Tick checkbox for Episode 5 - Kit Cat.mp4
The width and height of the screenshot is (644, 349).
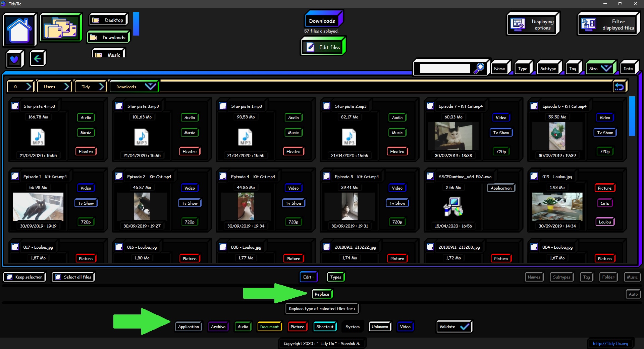pyautogui.click(x=534, y=106)
